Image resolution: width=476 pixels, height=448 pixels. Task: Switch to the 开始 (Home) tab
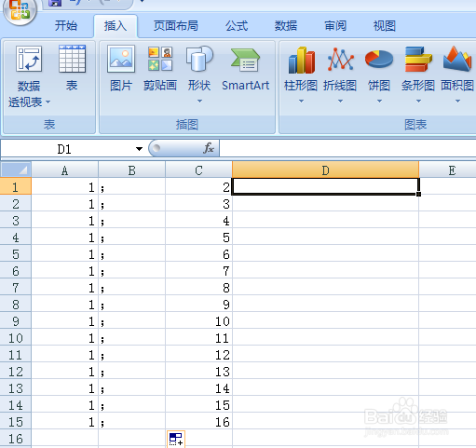[x=66, y=25]
